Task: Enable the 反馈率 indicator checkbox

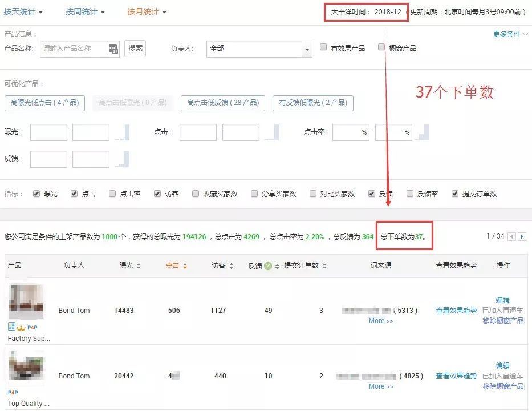Action: 410,194
